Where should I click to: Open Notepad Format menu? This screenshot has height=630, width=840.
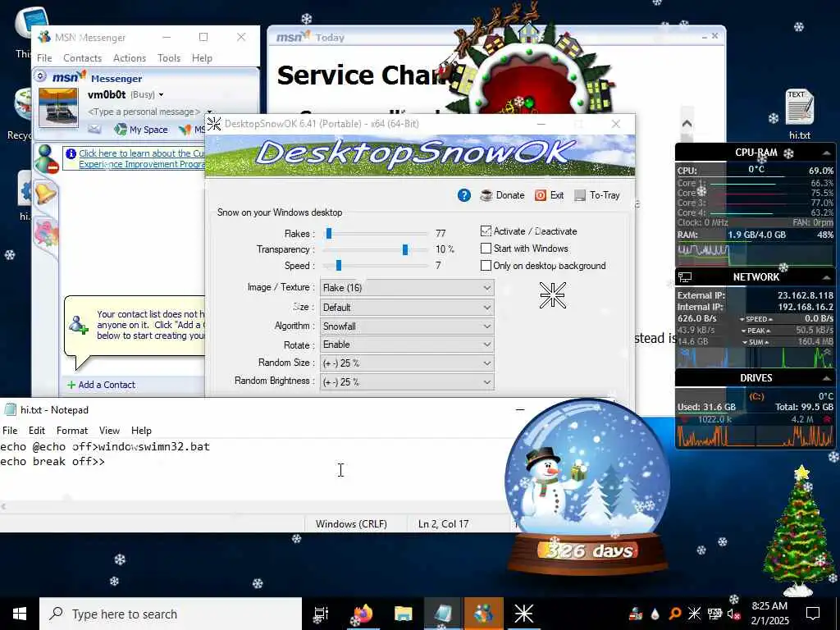click(72, 431)
